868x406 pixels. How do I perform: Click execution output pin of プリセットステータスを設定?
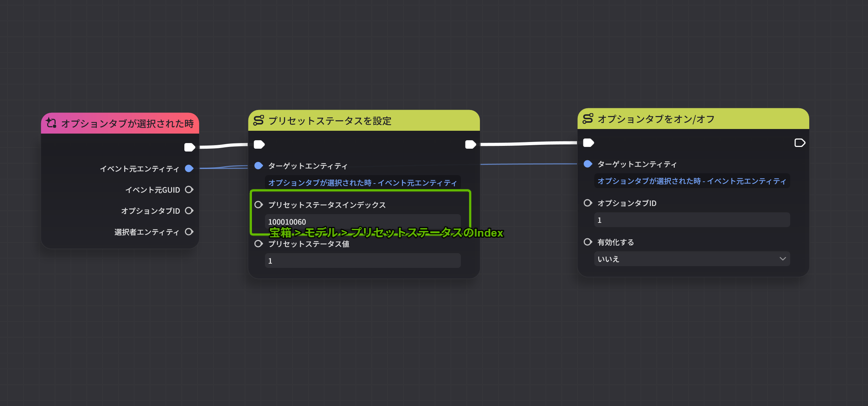(x=470, y=144)
